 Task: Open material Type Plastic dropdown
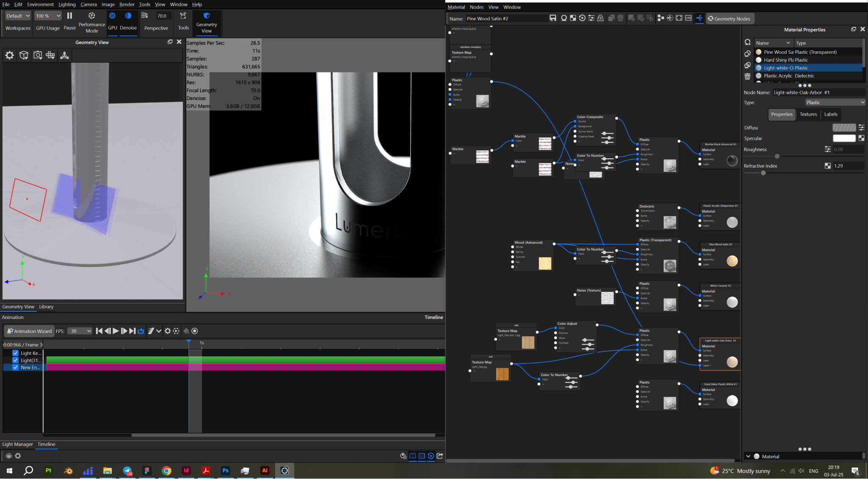tap(835, 102)
